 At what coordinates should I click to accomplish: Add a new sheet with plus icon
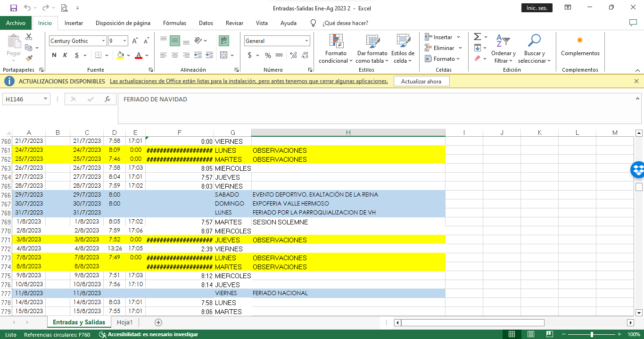pos(158,322)
